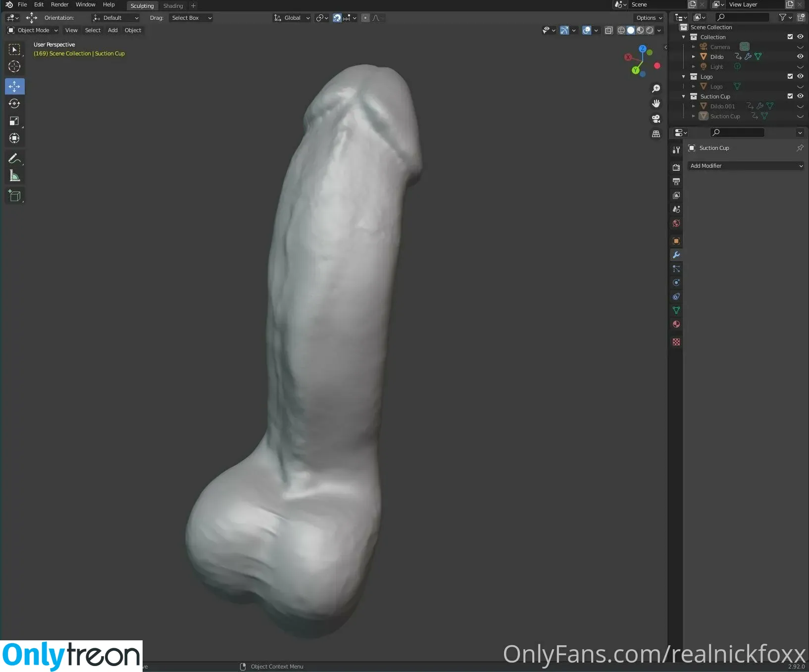Open the outliner filter dropdown
This screenshot has width=809, height=672.
coord(785,17)
